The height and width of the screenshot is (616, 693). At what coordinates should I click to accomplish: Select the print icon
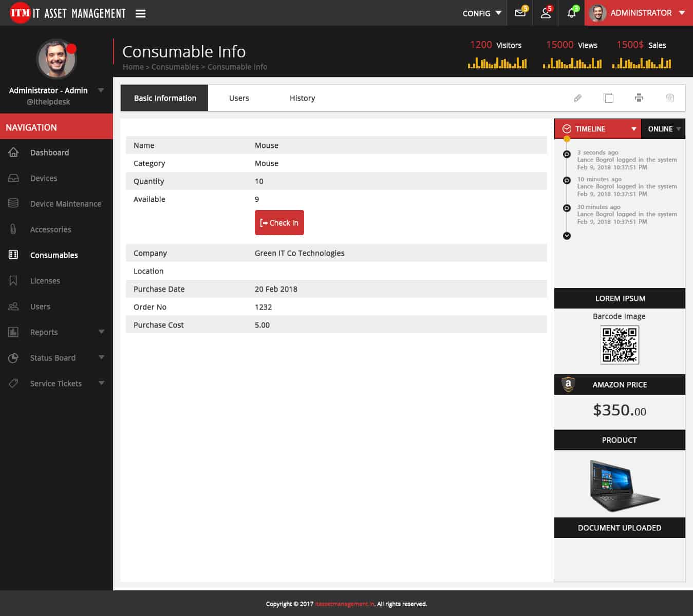[639, 98]
